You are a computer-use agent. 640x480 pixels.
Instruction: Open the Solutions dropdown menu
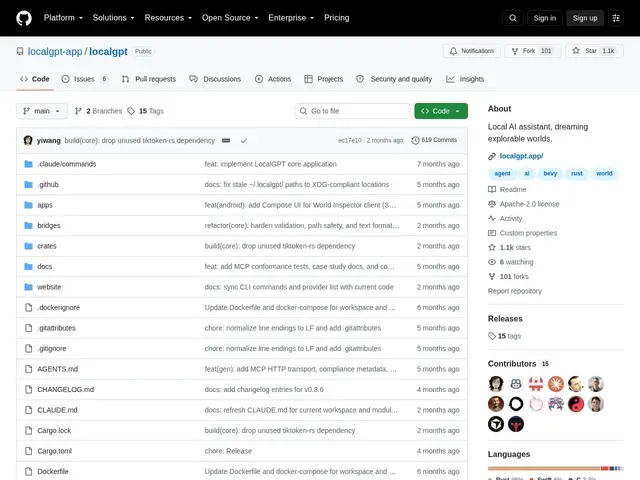click(x=113, y=18)
